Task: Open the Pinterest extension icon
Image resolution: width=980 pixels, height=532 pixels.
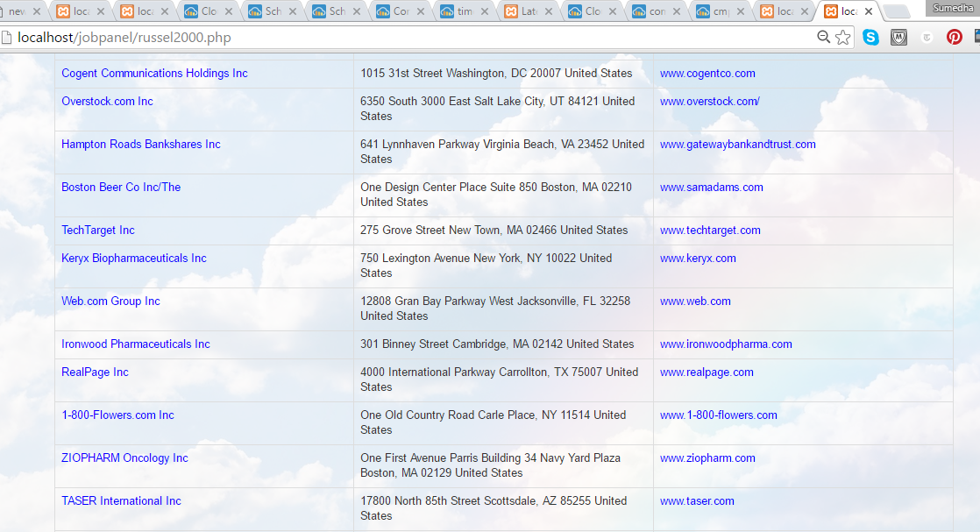Action: click(955, 38)
